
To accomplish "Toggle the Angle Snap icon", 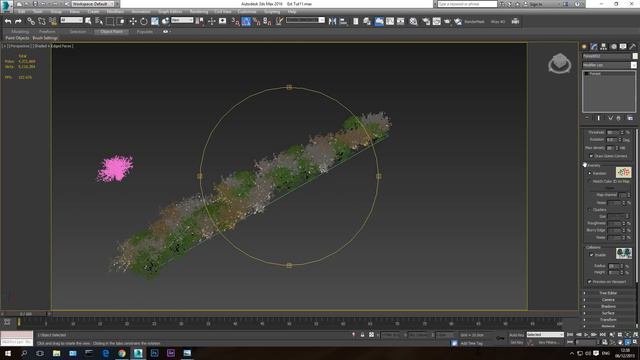I will click(246, 21).
